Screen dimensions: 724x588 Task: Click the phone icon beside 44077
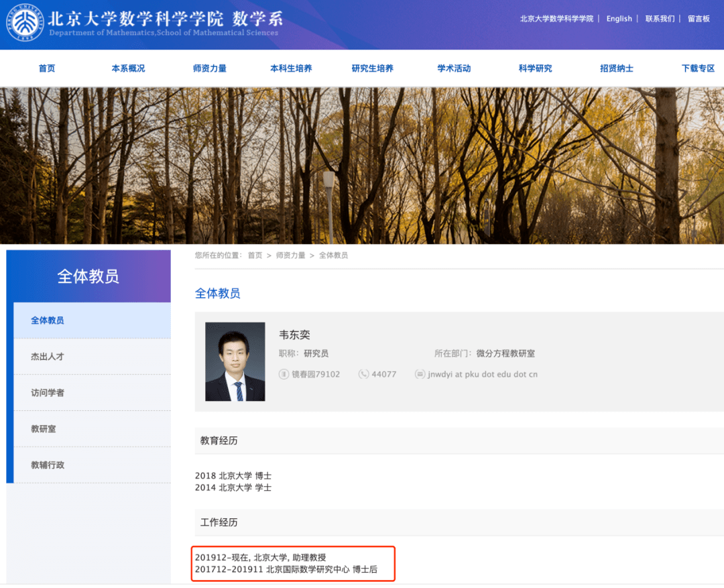click(x=363, y=374)
